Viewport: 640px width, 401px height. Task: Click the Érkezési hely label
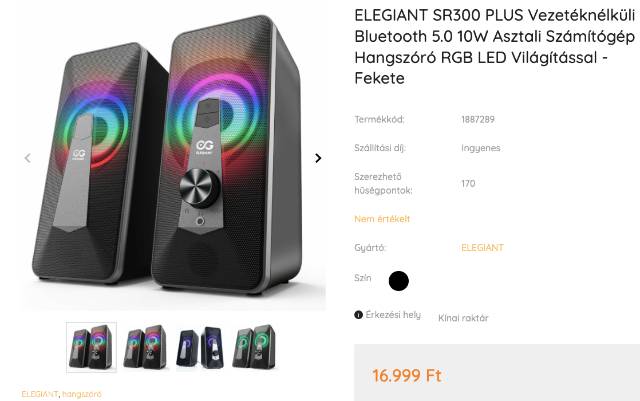click(x=393, y=315)
